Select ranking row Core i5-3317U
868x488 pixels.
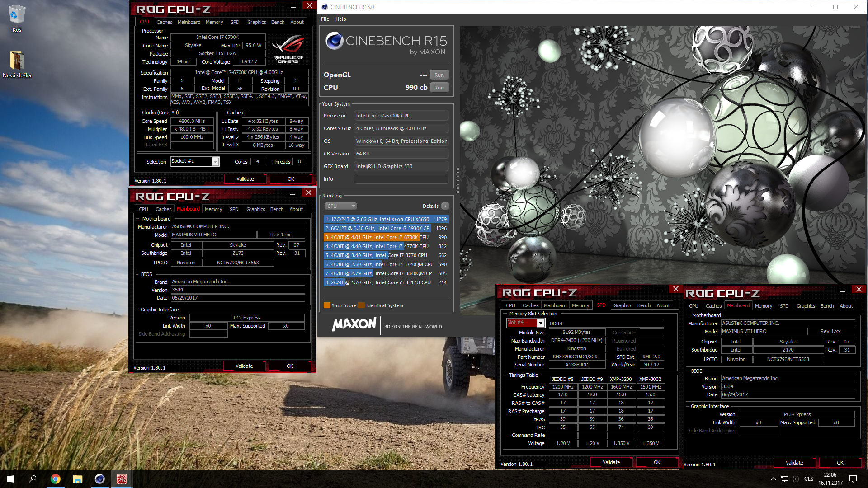click(x=386, y=282)
